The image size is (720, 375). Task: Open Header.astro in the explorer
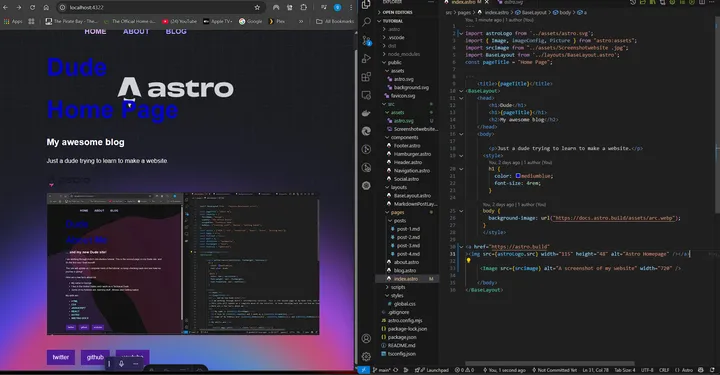408,162
